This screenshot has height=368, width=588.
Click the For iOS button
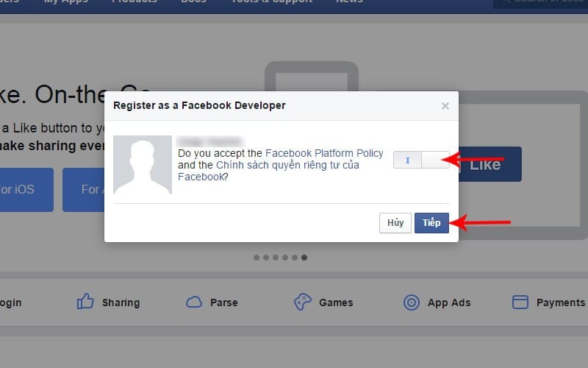[26, 190]
